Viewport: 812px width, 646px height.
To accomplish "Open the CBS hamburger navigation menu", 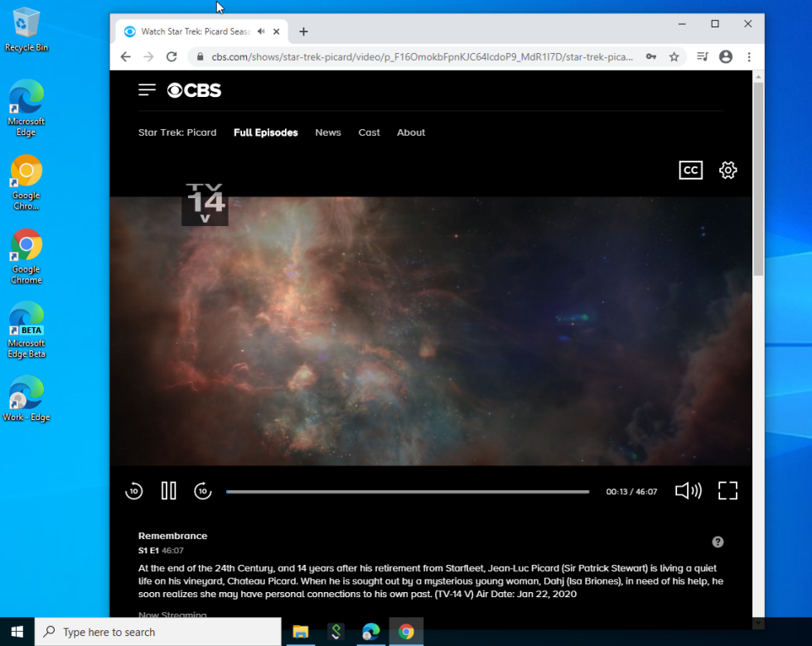I will [x=147, y=89].
